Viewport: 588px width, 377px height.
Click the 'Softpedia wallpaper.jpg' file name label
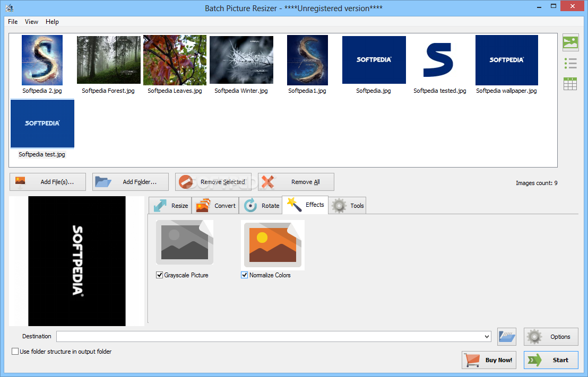[x=506, y=91]
